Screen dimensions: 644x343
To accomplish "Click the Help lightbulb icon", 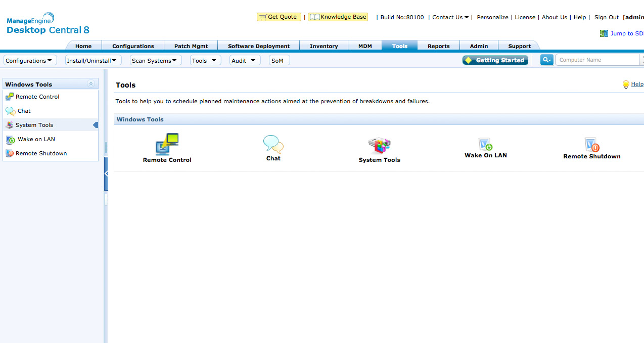I will [x=626, y=84].
